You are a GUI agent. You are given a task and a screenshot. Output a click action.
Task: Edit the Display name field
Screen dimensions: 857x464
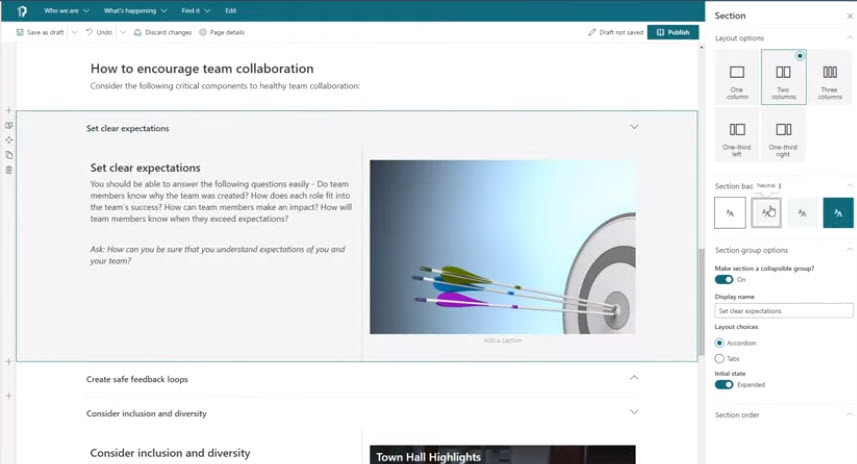(783, 310)
